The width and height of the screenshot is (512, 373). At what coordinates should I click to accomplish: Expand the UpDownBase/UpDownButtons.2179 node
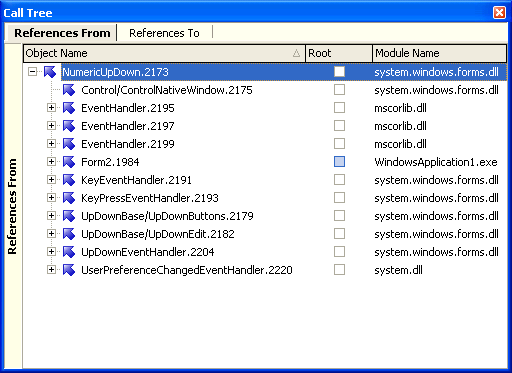51,216
